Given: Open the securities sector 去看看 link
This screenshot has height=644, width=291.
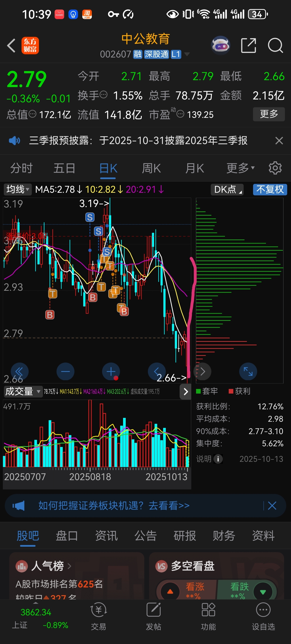Looking at the screenshot, I should pos(169,505).
